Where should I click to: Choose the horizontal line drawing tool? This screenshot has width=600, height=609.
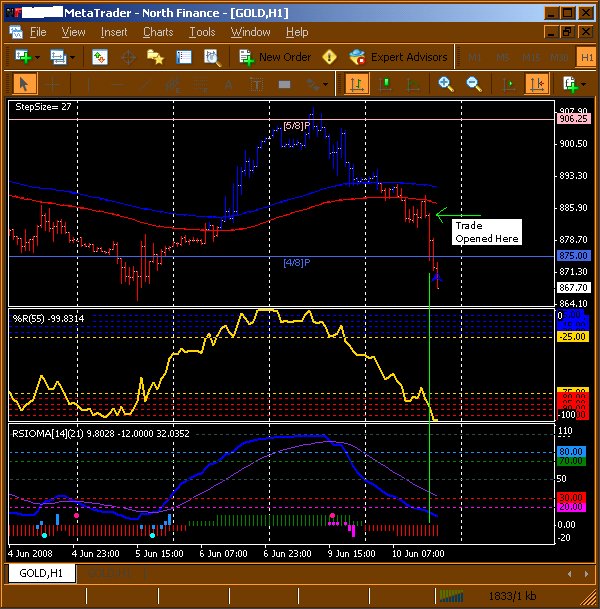117,84
